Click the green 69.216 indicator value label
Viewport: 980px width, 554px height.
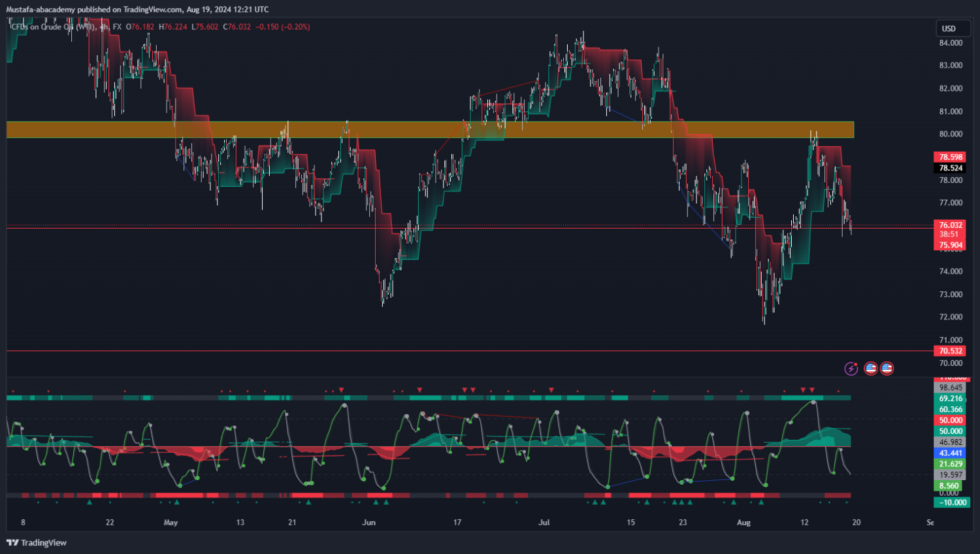951,399
